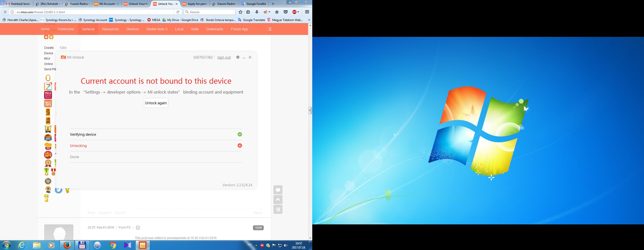Show more bookmarks chevron
Screen dimensions: 644x250
309,20
